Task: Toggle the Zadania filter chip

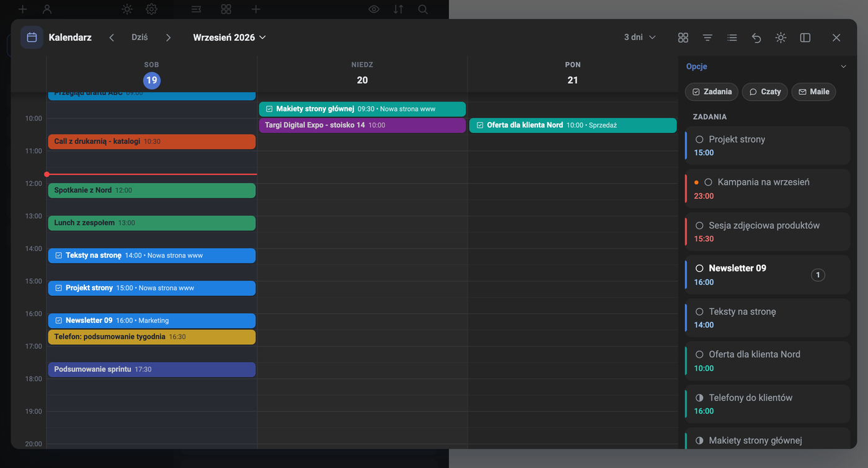Action: pyautogui.click(x=712, y=92)
